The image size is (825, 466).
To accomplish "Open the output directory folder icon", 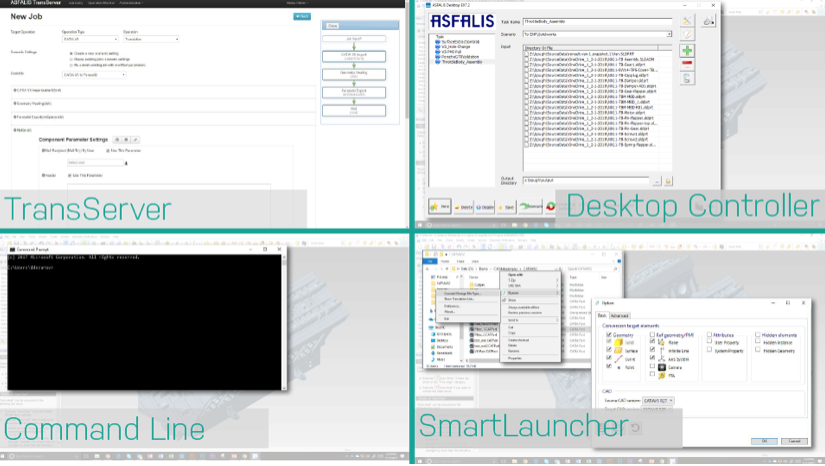I will tap(668, 181).
